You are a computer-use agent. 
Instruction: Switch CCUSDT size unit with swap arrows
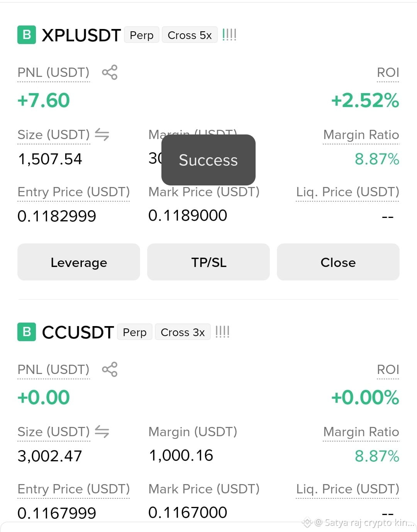click(x=102, y=432)
